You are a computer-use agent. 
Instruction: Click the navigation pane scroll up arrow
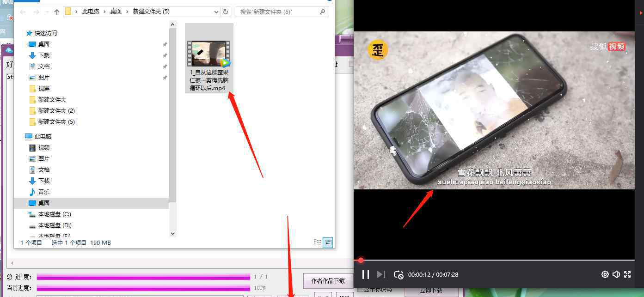(173, 24)
